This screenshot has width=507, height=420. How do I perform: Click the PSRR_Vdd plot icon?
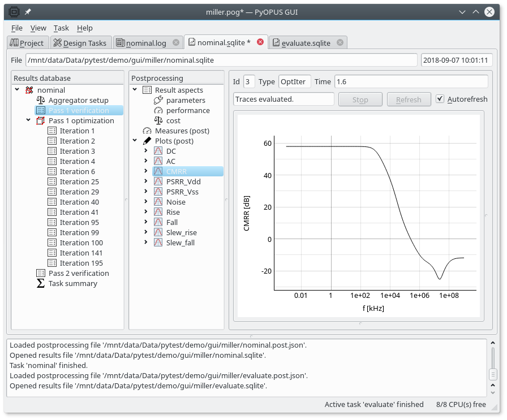pyautogui.click(x=158, y=181)
